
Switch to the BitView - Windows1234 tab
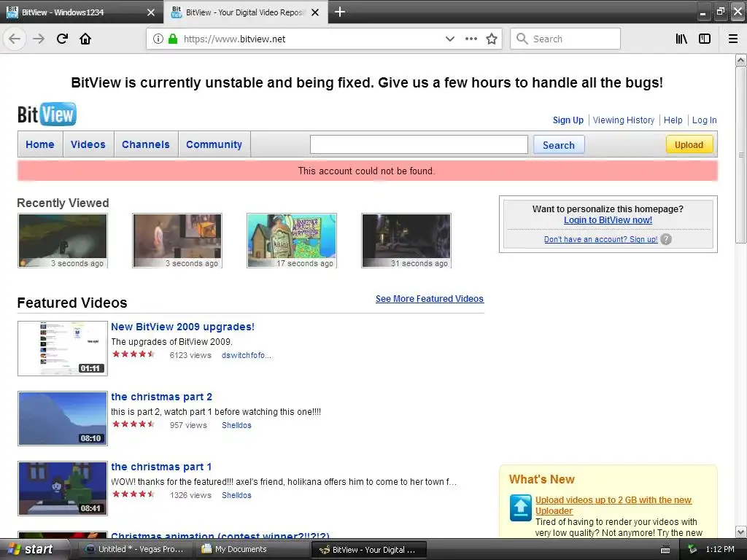[x=80, y=12]
